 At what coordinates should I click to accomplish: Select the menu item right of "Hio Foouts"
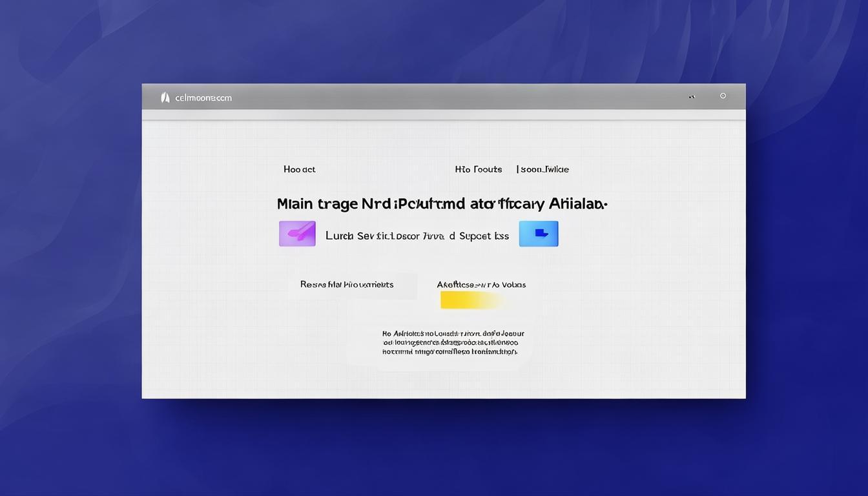(542, 169)
